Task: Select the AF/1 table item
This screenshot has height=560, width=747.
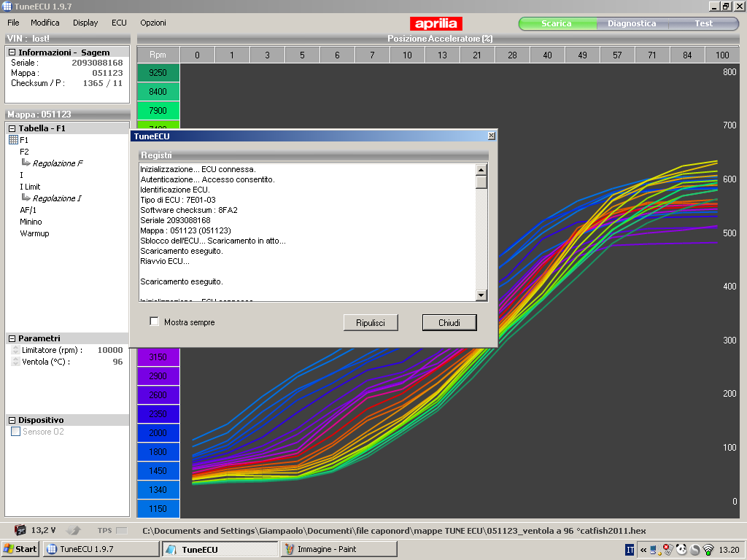Action: (28, 210)
